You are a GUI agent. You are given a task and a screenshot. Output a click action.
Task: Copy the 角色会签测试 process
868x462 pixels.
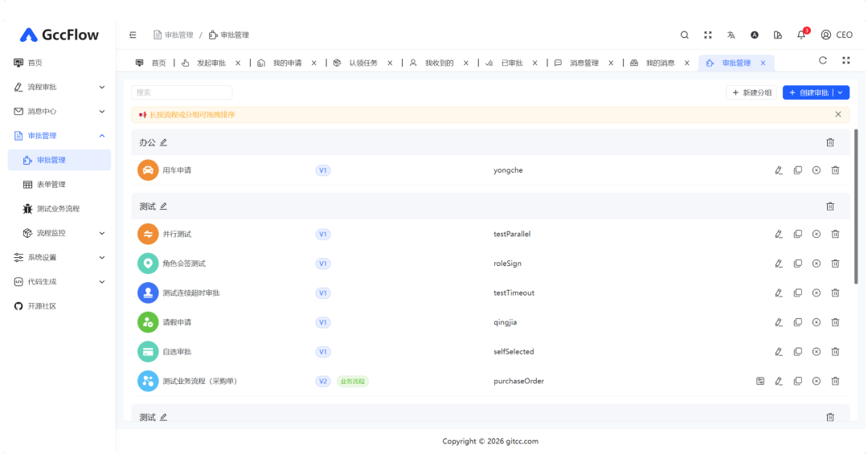(798, 264)
